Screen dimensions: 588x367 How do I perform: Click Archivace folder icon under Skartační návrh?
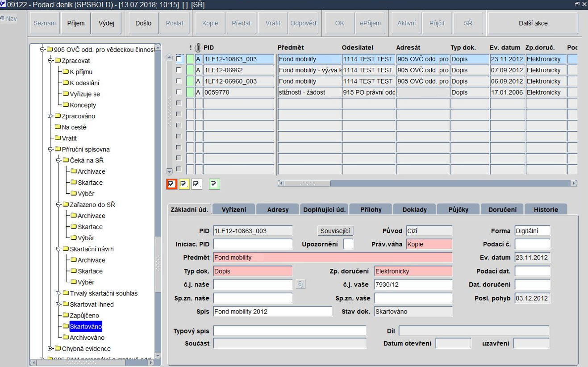pyautogui.click(x=74, y=260)
